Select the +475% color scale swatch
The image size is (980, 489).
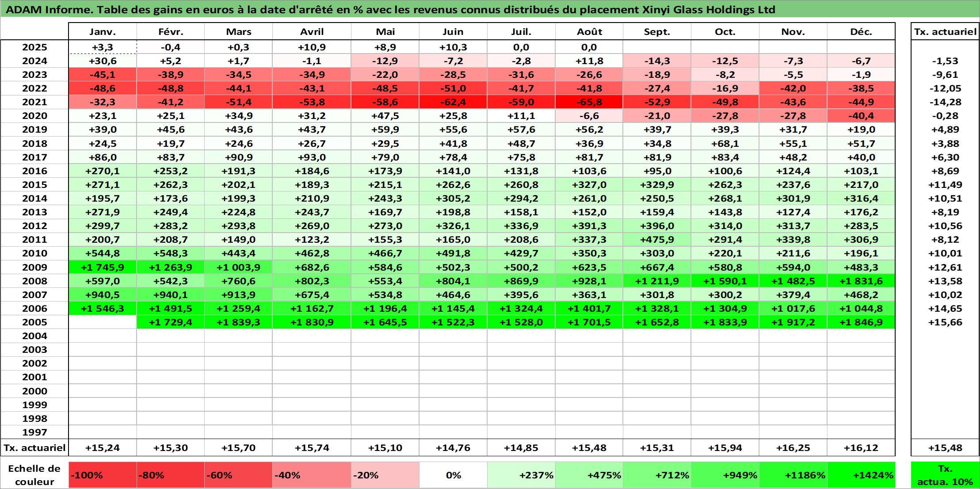click(589, 475)
